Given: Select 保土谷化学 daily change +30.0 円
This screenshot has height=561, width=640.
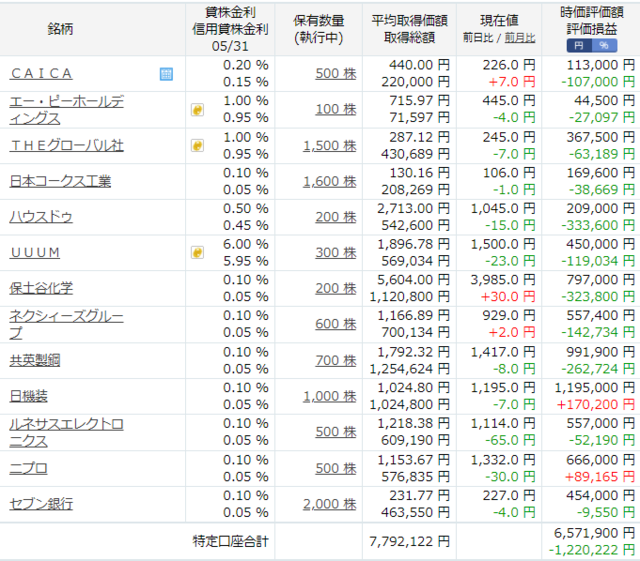Looking at the screenshot, I should 508,296.
